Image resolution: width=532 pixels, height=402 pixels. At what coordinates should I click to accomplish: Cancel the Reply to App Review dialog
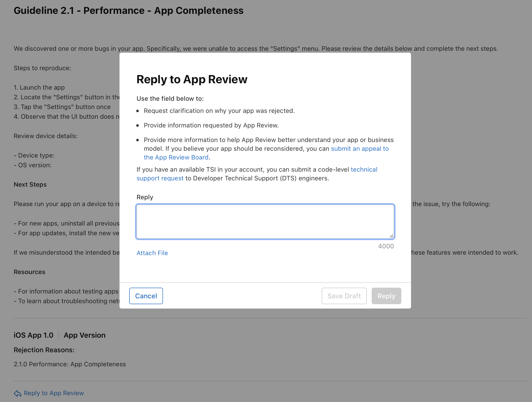coord(146,296)
